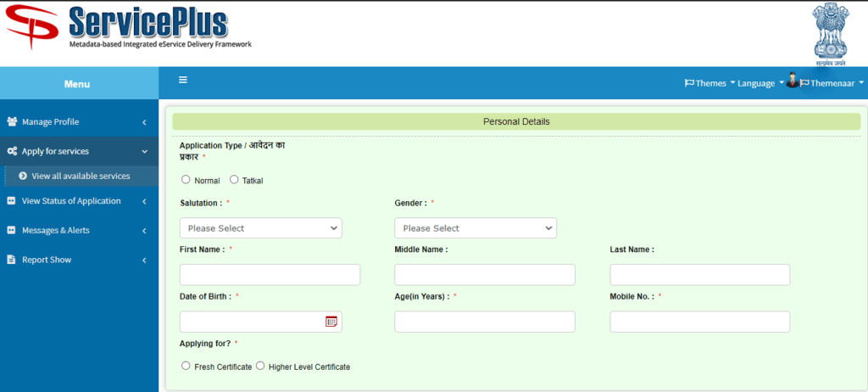The image size is (868, 392).
Task: Open the Gender dropdown
Action: [x=475, y=228]
